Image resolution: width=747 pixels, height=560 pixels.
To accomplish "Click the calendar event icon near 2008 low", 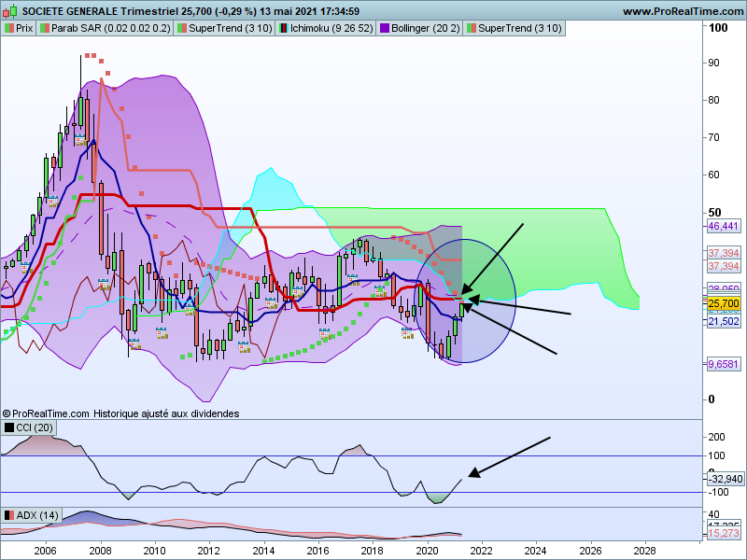I will click(x=104, y=285).
